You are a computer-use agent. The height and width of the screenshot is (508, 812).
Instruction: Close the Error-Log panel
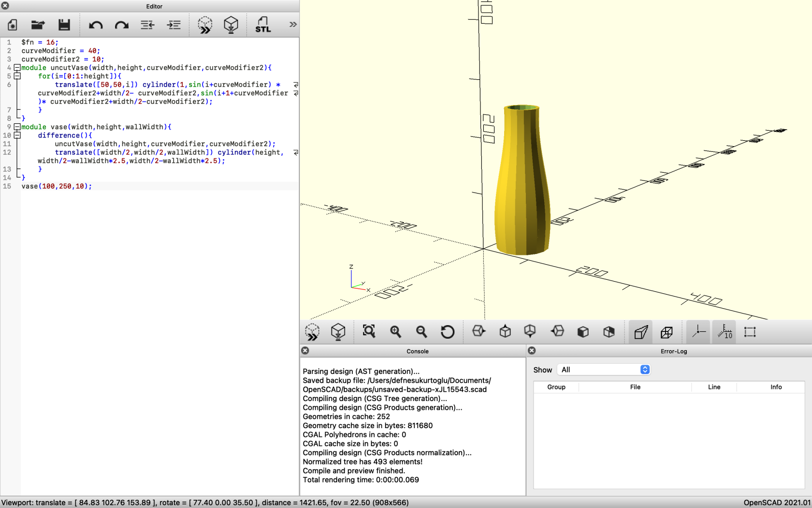532,350
